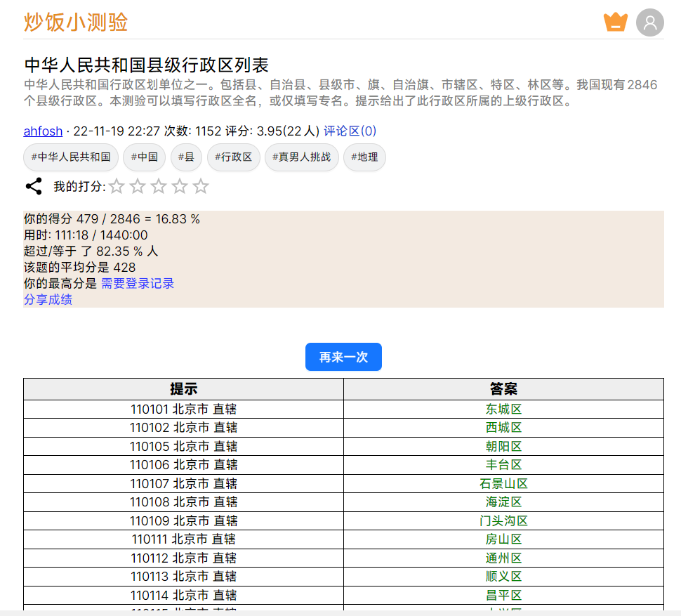Open the user profile avatar icon

pyautogui.click(x=649, y=22)
